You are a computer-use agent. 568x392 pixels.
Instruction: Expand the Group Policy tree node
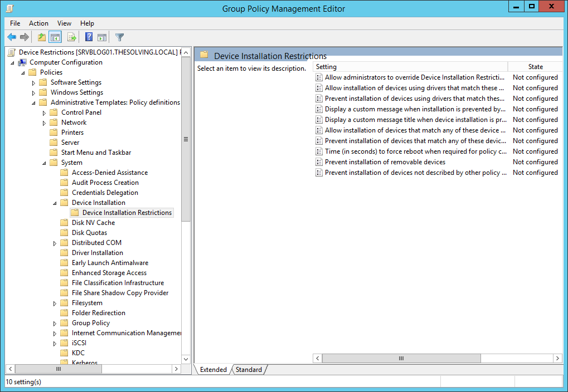(x=55, y=323)
